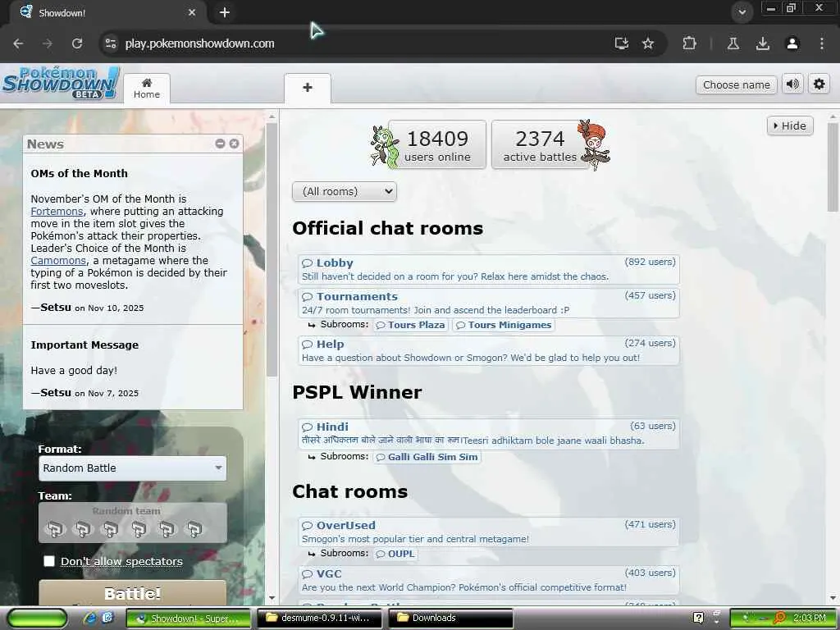Launch Internet Explorer from quick launch
Image resolution: width=840 pixels, height=630 pixels.
[x=89, y=618]
